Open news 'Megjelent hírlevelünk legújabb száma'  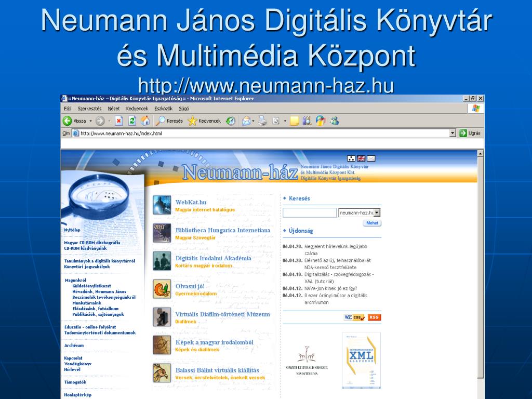336,250
